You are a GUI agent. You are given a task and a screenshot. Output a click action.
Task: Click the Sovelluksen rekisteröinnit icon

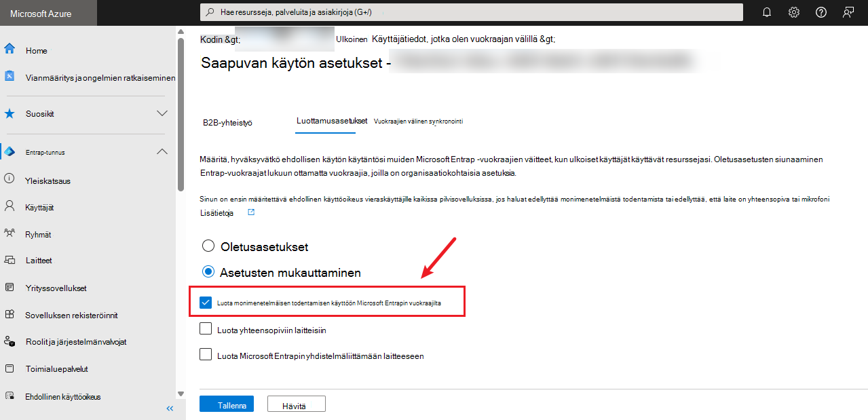click(10, 314)
